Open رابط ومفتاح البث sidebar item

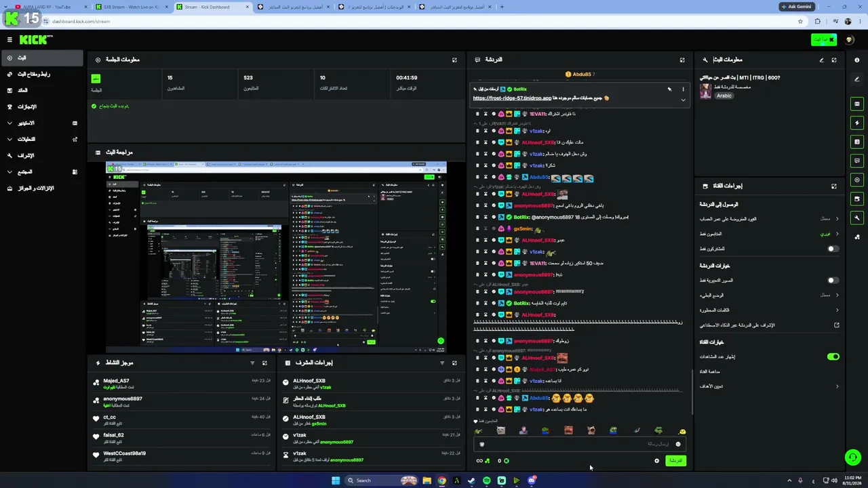42,75
